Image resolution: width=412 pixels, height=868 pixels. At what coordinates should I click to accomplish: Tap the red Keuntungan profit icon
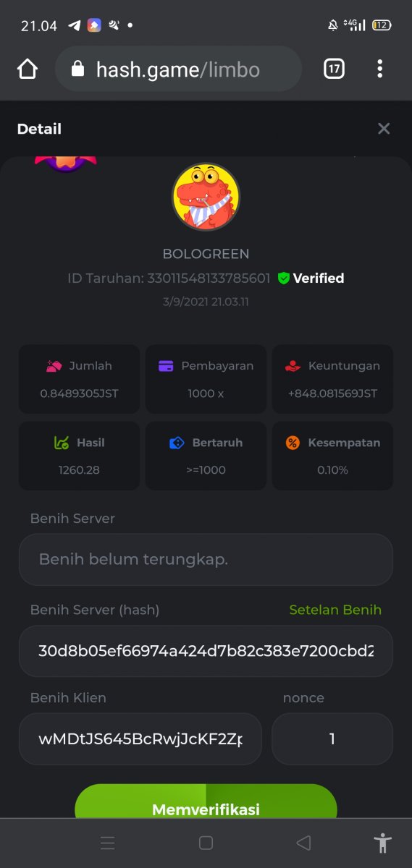293,366
